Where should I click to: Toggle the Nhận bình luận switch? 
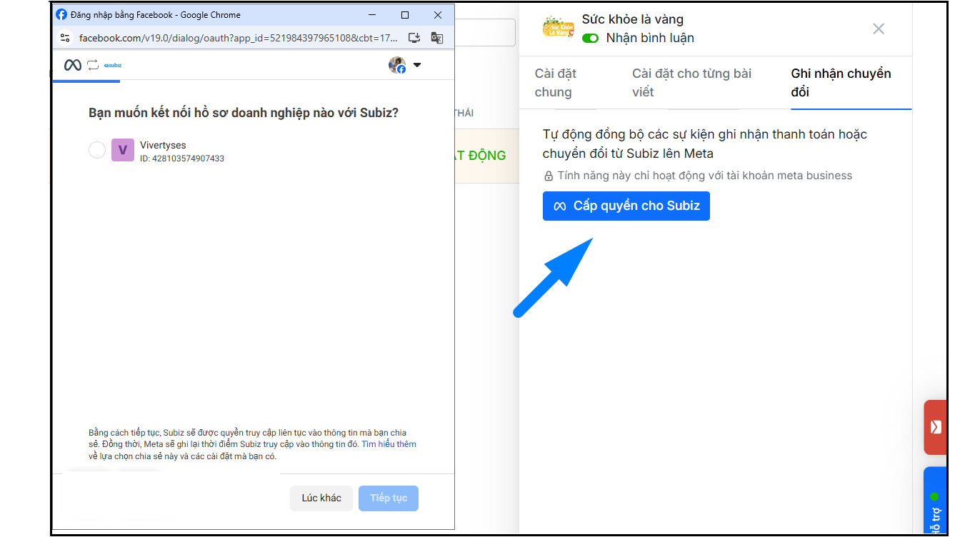590,39
